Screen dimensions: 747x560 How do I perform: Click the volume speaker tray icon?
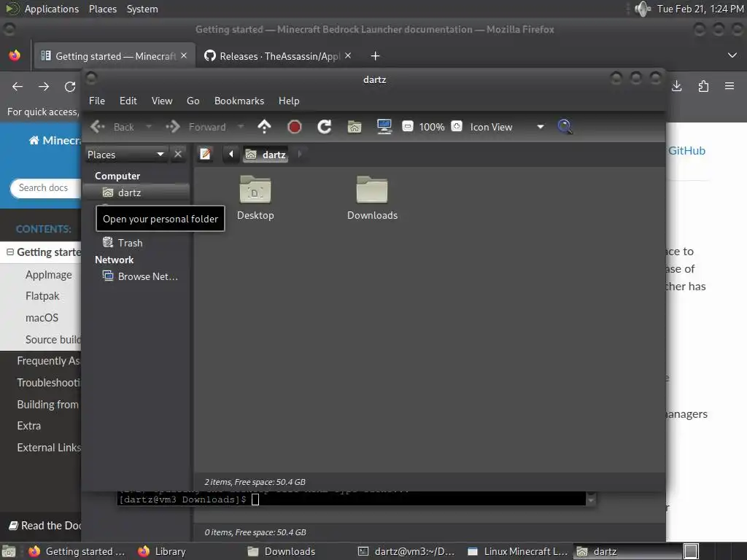coord(643,9)
